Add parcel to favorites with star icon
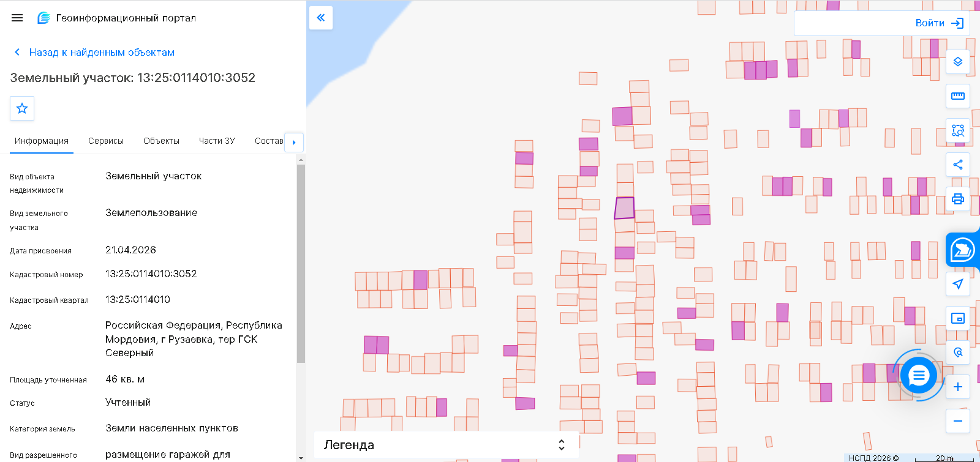 click(22, 108)
